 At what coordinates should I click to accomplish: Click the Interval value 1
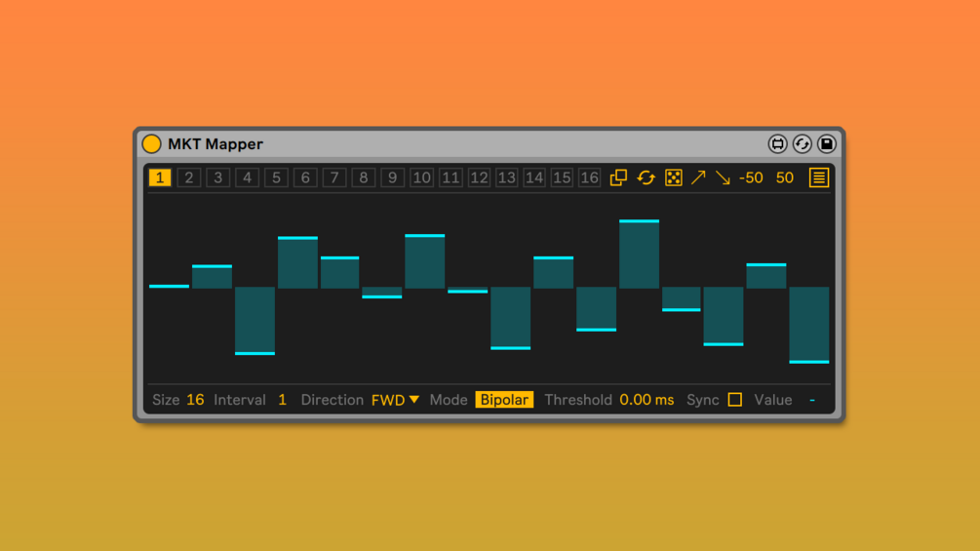(x=283, y=400)
